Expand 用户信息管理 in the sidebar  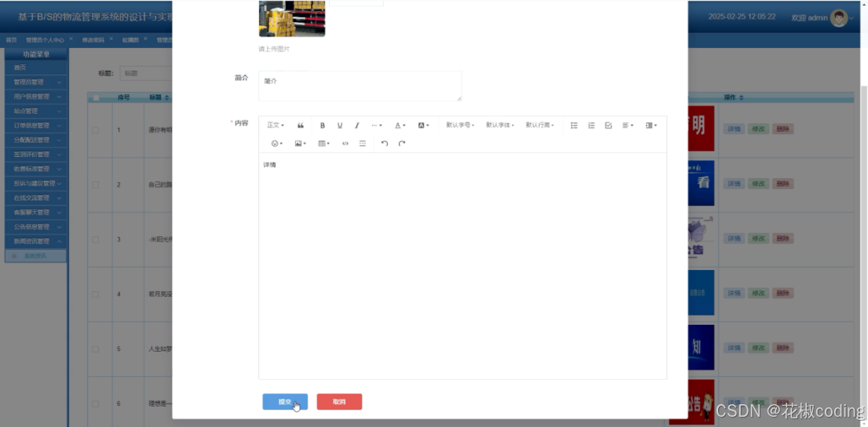36,97
